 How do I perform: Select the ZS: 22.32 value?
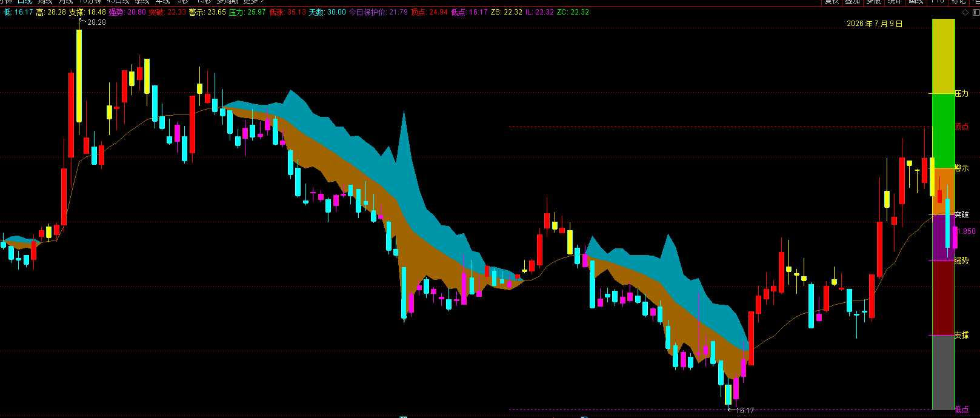pyautogui.click(x=506, y=12)
